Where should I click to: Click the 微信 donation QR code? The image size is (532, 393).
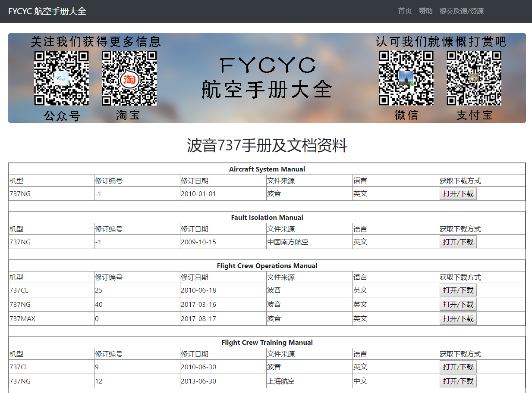(x=406, y=79)
